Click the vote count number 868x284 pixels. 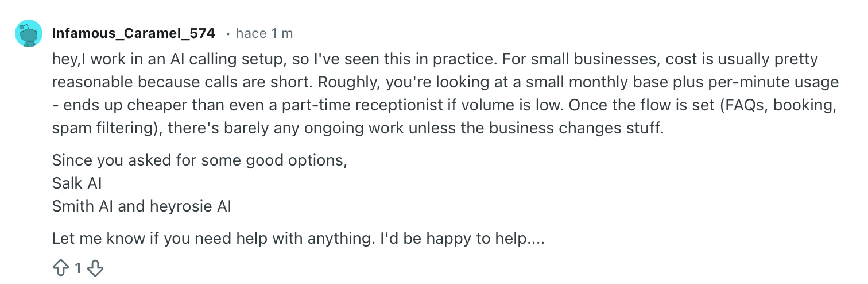coord(78,267)
